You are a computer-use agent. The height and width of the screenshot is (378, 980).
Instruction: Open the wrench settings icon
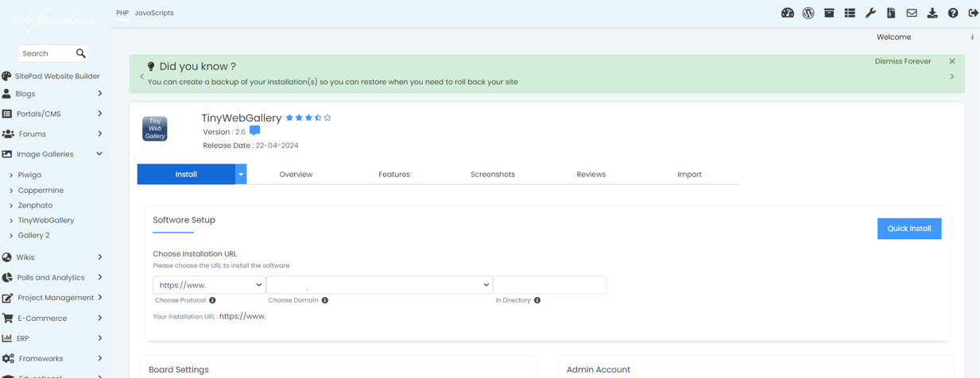pos(870,13)
